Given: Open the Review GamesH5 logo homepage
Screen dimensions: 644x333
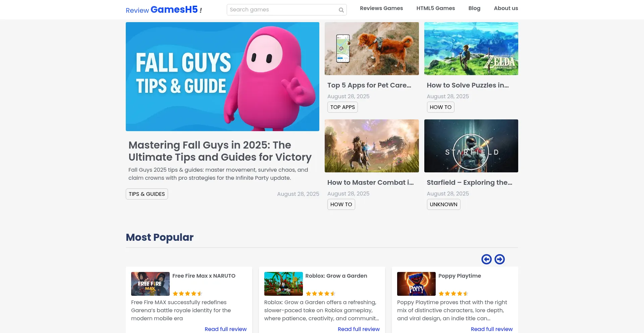Looking at the screenshot, I should tap(164, 10).
